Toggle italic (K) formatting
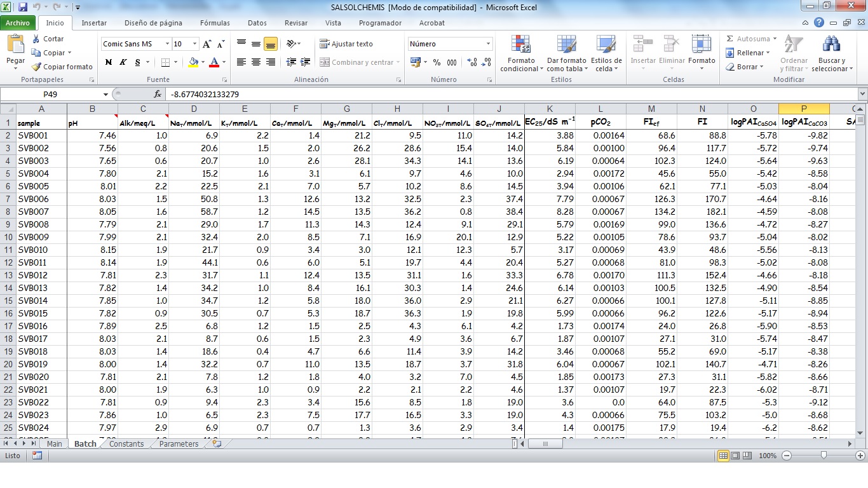 click(123, 62)
